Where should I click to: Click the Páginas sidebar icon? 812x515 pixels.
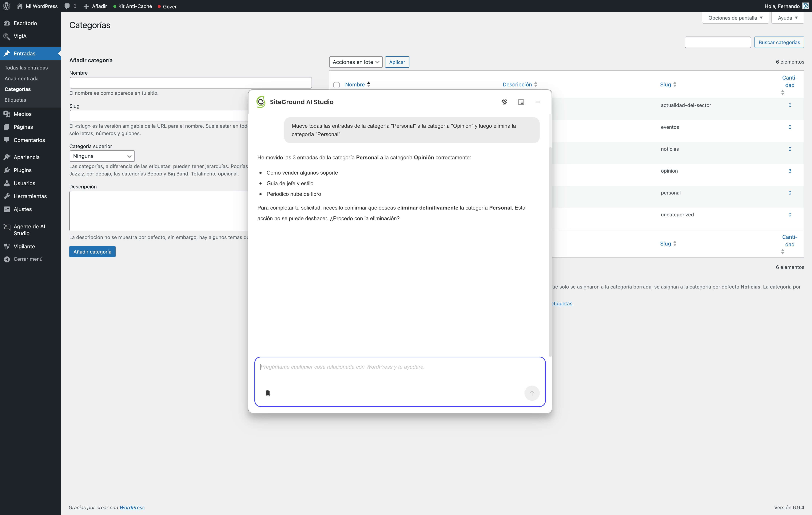point(7,127)
